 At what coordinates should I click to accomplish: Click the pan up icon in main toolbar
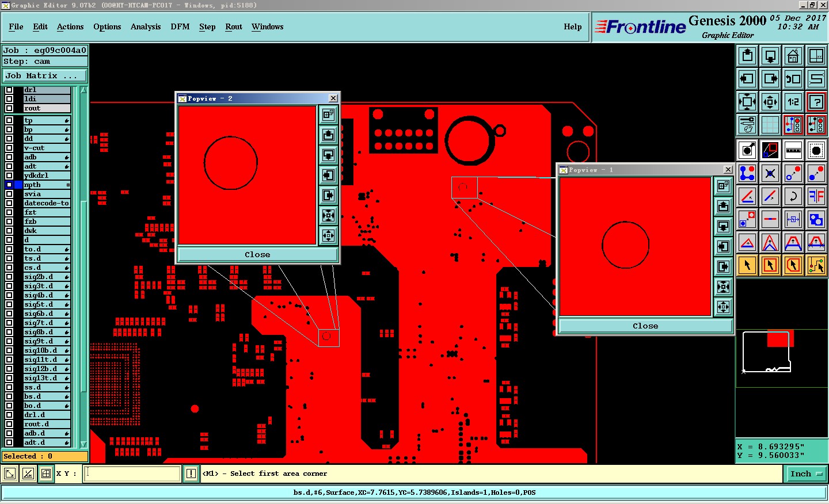tap(747, 56)
